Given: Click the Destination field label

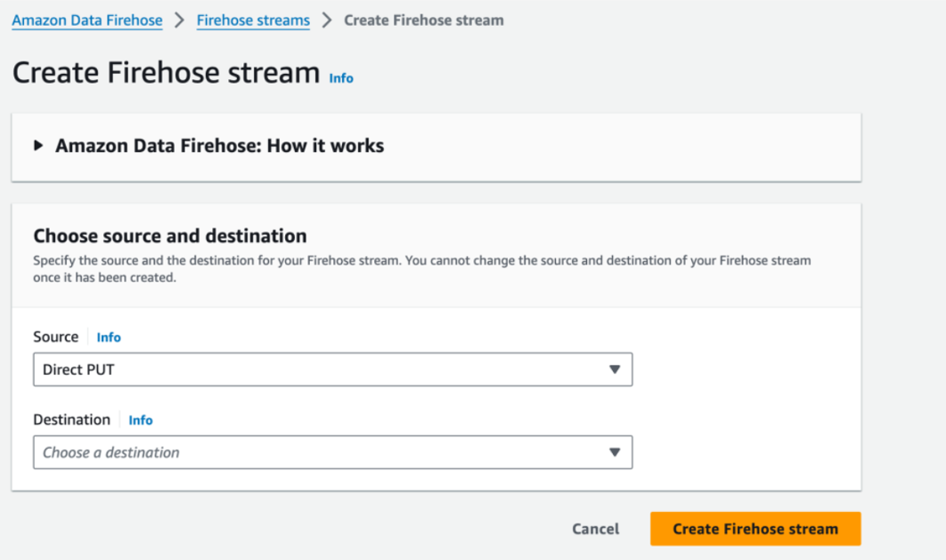Looking at the screenshot, I should pos(71,420).
